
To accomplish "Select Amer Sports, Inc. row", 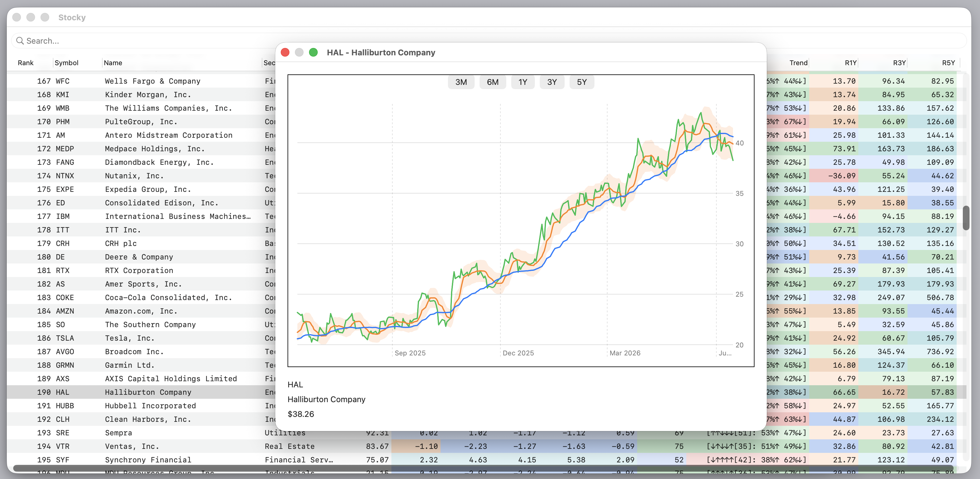I will 487,284.
